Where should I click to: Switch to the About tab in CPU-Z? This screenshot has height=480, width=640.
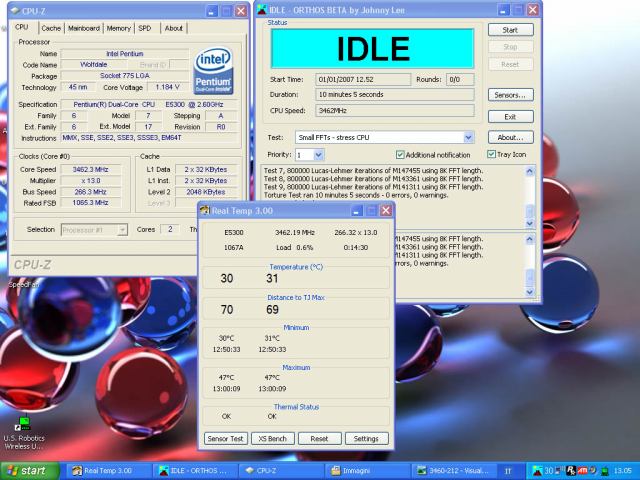[x=173, y=28]
